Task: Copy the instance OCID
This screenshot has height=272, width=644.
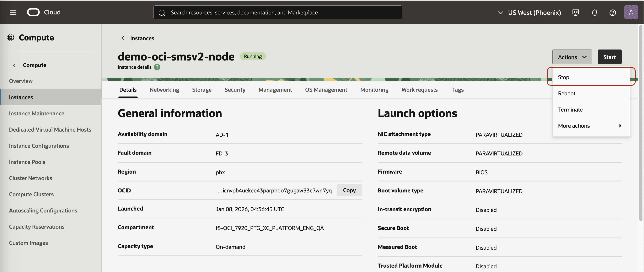Action: pos(349,190)
